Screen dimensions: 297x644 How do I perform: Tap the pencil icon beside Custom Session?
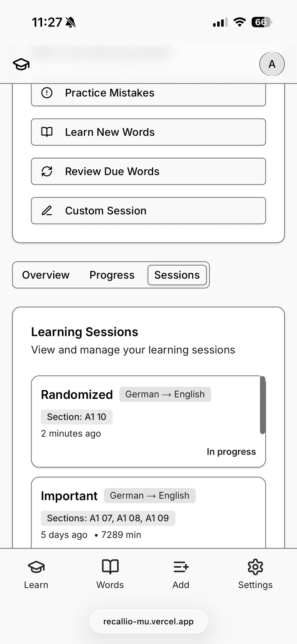point(47,211)
